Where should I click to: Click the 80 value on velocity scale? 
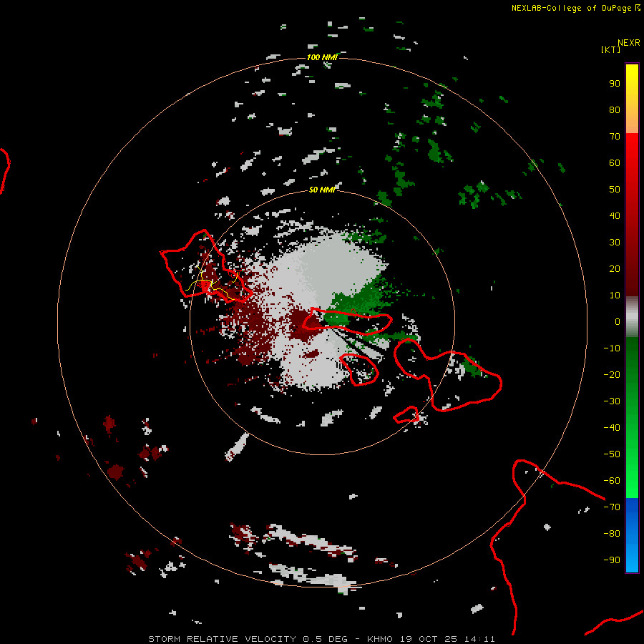pyautogui.click(x=615, y=109)
